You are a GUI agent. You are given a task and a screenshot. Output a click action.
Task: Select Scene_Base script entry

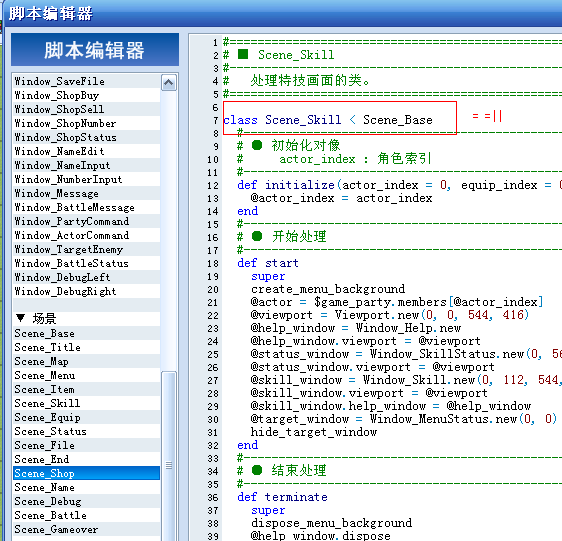[86, 333]
